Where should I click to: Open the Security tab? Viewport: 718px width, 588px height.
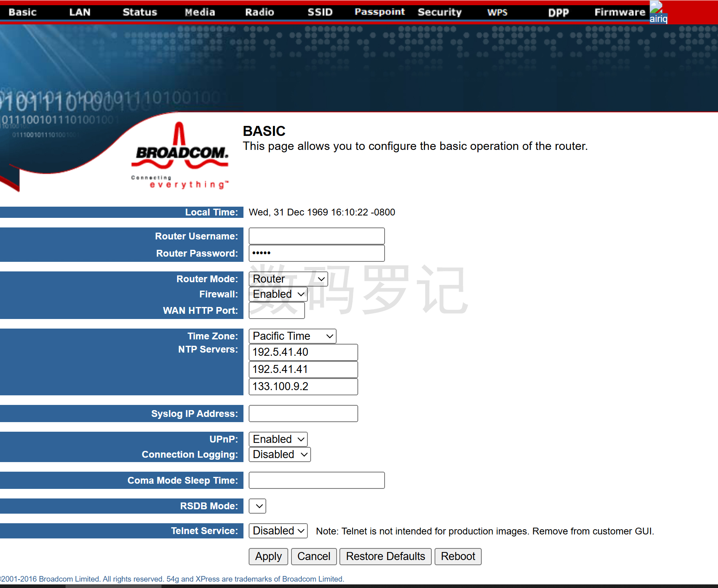[x=439, y=12]
